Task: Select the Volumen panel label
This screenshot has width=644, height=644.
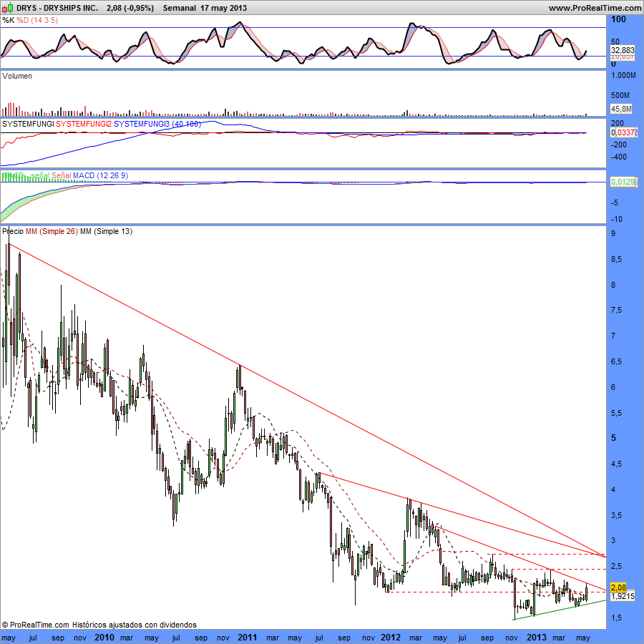Action: (x=17, y=76)
